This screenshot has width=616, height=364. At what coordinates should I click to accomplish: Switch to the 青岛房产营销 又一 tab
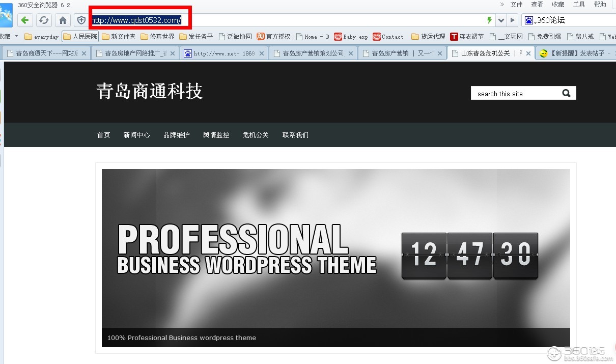[x=403, y=53]
